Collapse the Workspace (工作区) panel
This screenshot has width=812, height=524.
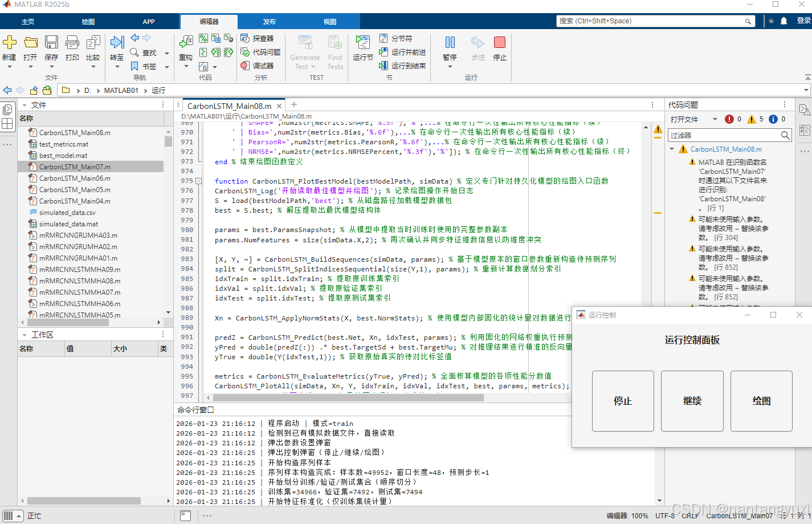pos(25,335)
